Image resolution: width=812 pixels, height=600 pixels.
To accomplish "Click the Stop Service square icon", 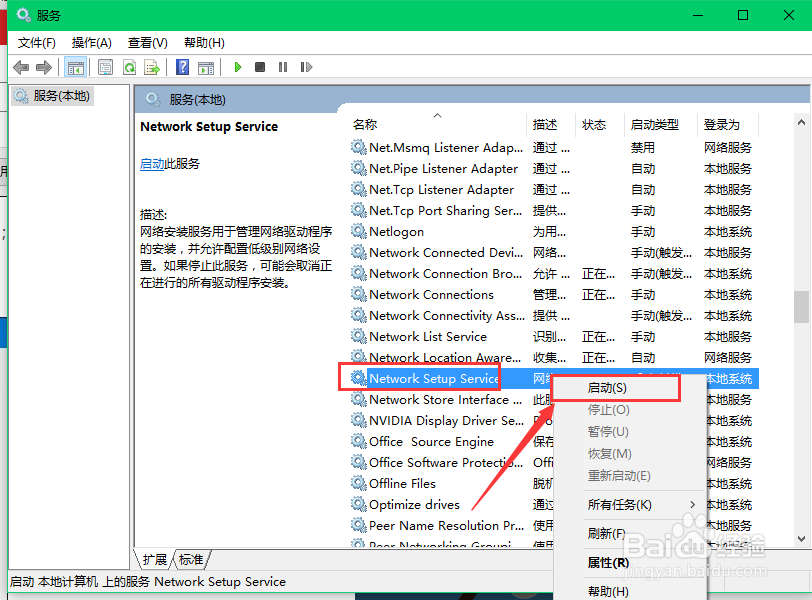I will [260, 67].
